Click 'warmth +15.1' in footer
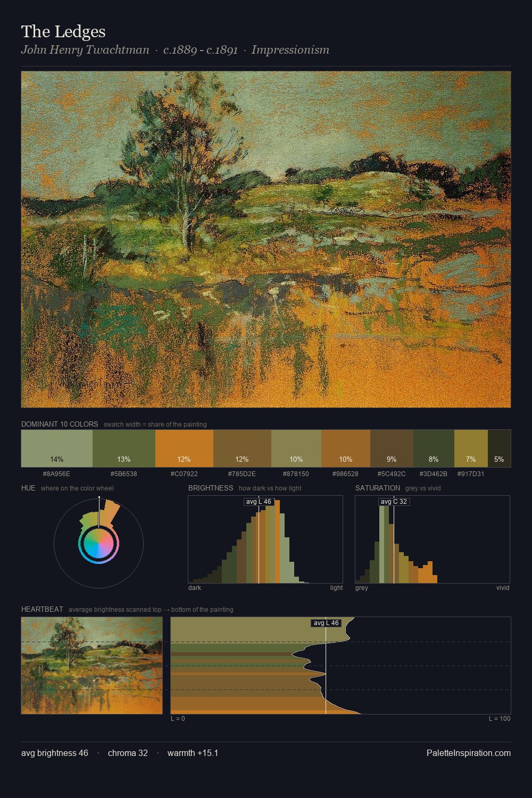This screenshot has width=532, height=798. (193, 753)
